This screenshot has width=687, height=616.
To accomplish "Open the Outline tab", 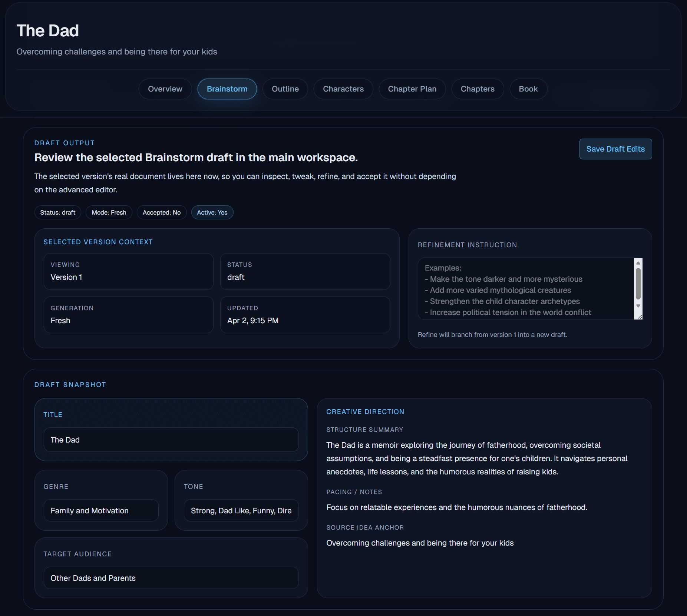I will (x=285, y=89).
